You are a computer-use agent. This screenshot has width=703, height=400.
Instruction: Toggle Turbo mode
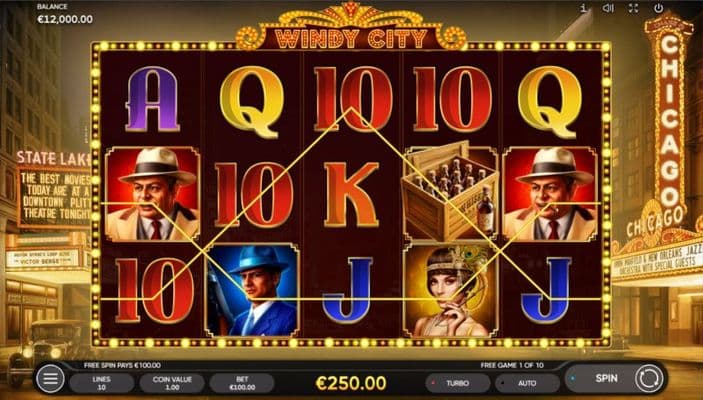tap(457, 383)
